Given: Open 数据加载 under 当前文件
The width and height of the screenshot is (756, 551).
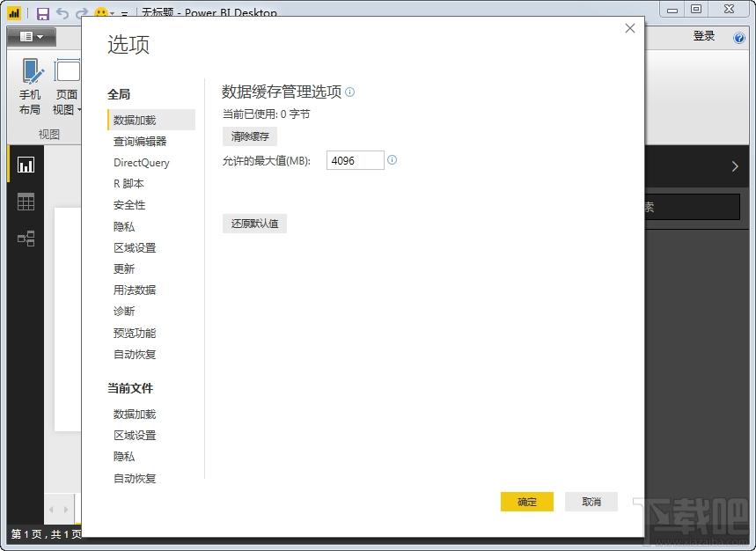Looking at the screenshot, I should coord(135,414).
